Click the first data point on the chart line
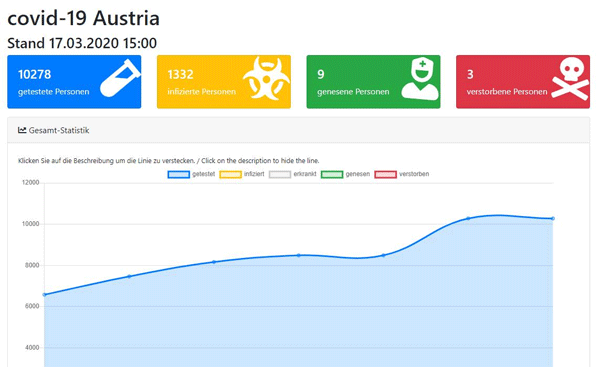 [x=44, y=295]
